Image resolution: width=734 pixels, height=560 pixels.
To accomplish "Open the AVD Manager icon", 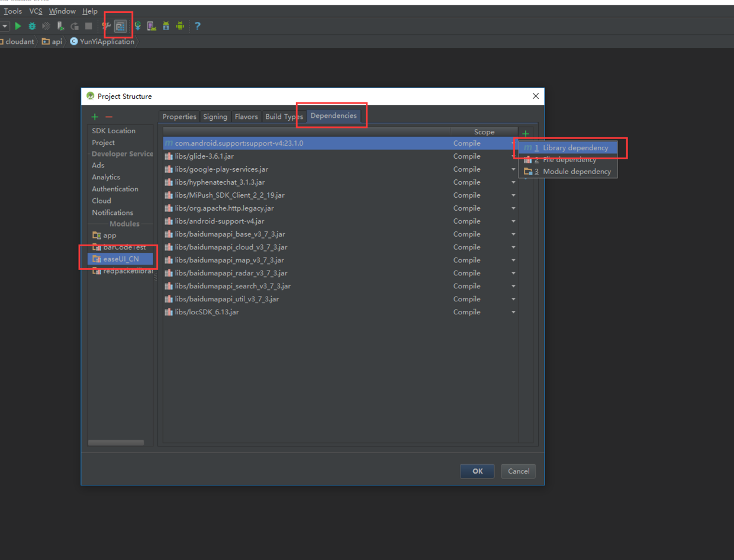I will point(152,26).
